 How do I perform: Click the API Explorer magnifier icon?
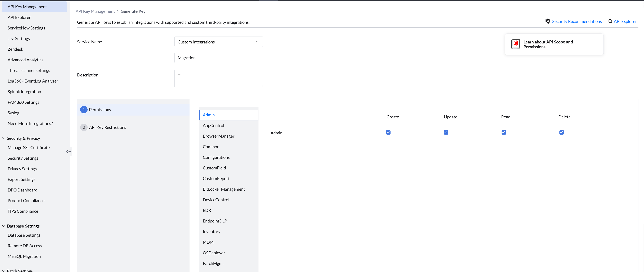pyautogui.click(x=610, y=21)
